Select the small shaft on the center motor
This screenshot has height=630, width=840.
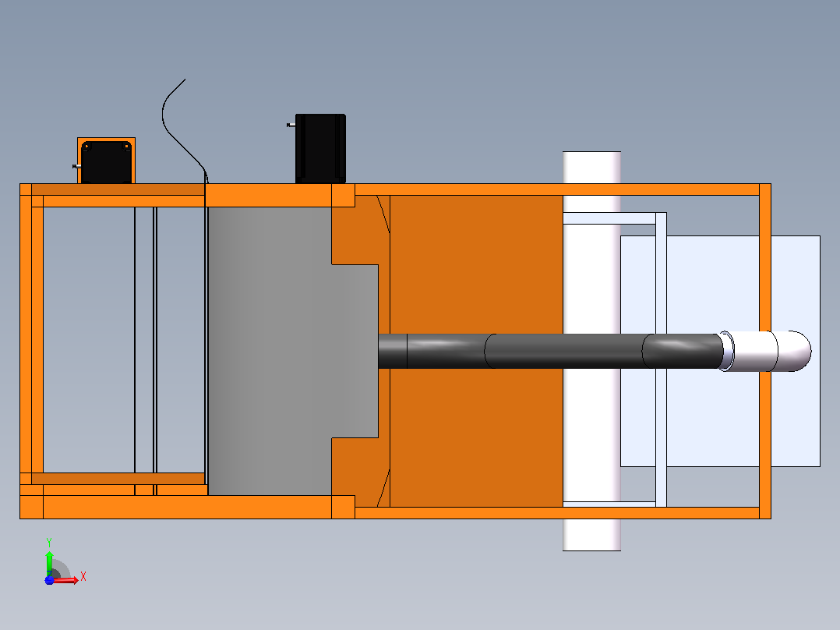click(x=291, y=125)
